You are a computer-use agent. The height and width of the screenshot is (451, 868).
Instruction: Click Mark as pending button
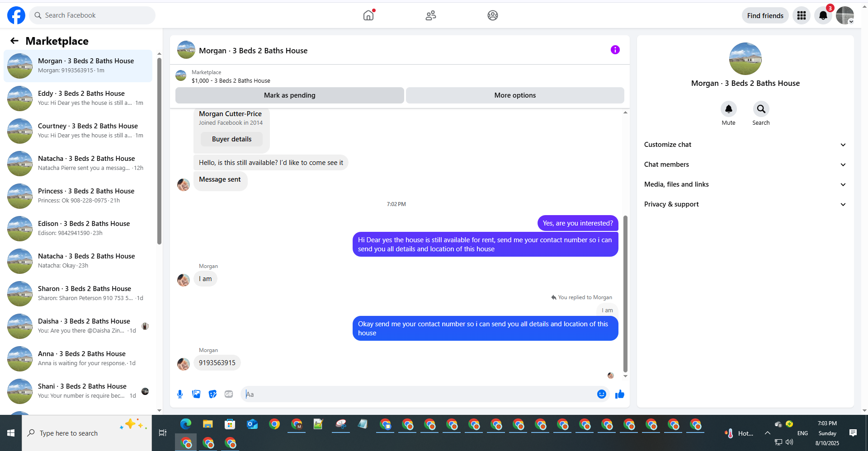click(289, 95)
